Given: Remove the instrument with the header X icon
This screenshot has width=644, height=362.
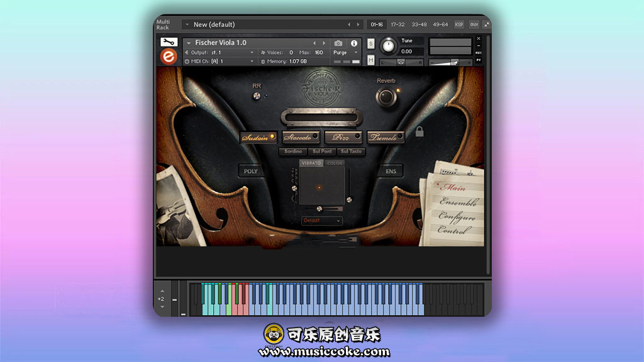Looking at the screenshot, I should (479, 38).
